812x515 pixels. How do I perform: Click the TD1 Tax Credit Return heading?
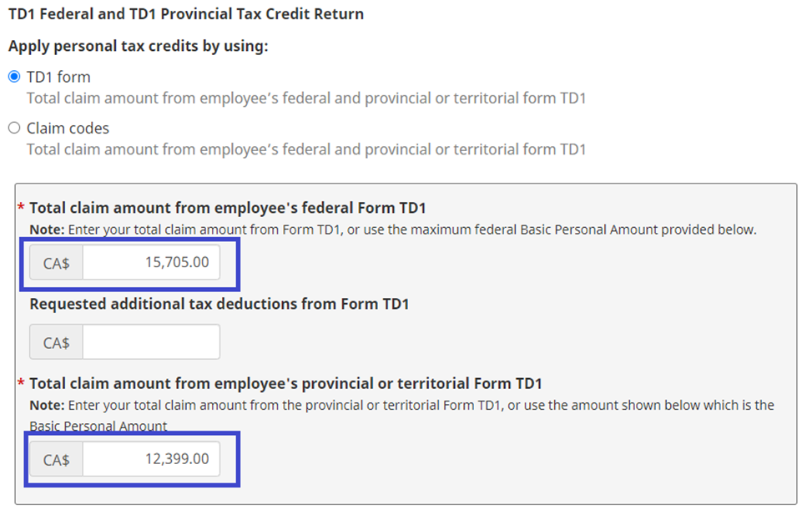tap(186, 14)
